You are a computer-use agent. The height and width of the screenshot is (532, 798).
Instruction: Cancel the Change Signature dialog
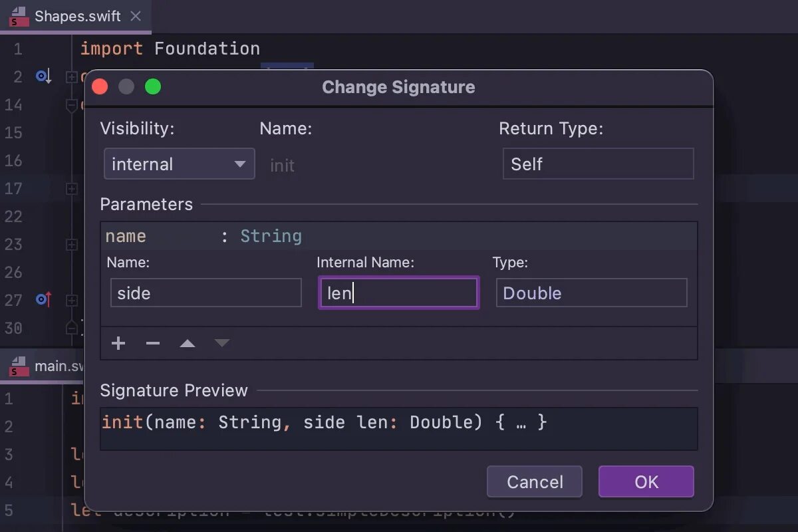click(534, 481)
